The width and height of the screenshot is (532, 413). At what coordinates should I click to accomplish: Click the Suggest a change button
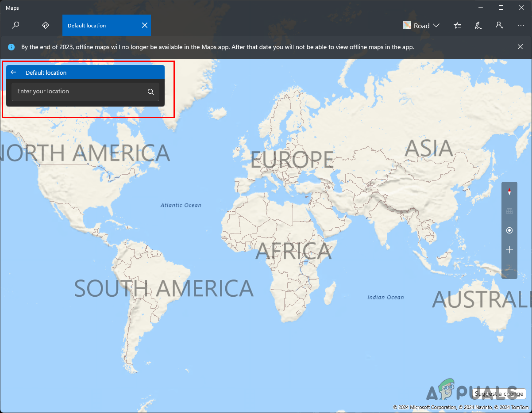(499, 394)
